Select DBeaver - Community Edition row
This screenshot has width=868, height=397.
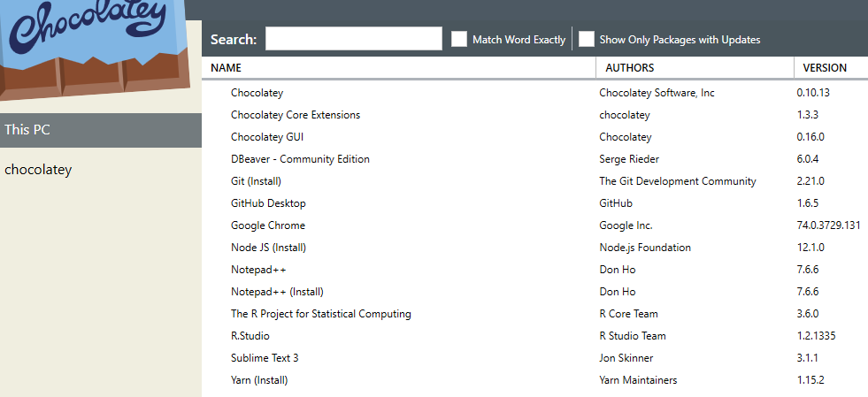[x=534, y=159]
